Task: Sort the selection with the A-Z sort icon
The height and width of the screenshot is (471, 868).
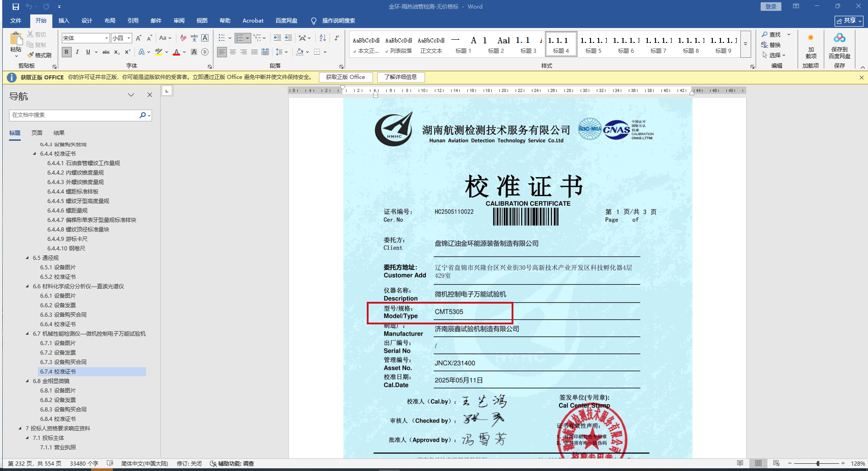Action: (323, 38)
